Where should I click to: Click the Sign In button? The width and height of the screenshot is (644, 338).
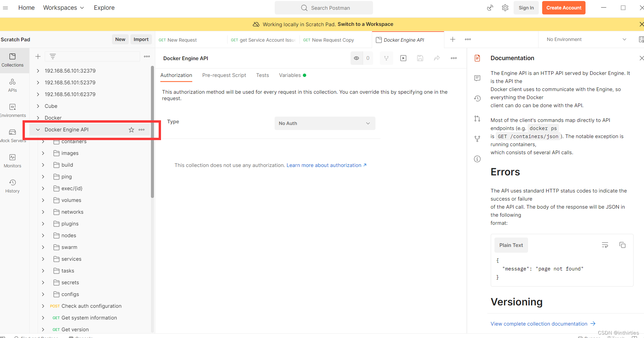pyautogui.click(x=526, y=8)
